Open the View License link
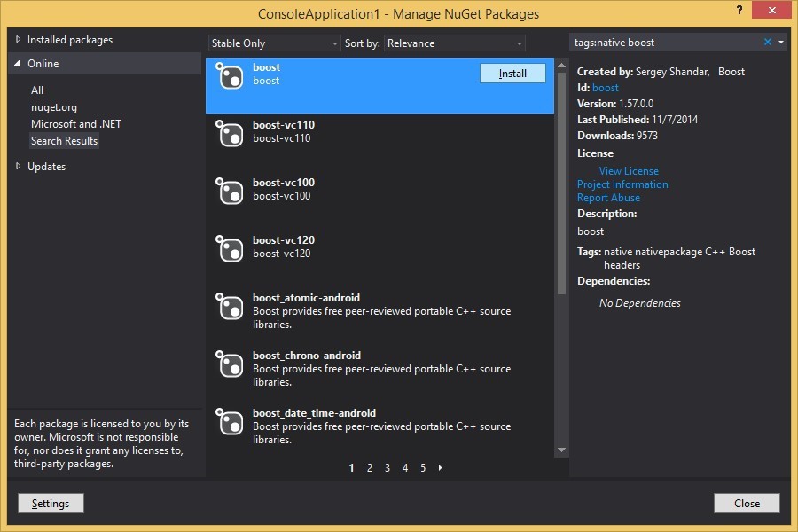798x532 pixels. click(x=629, y=171)
